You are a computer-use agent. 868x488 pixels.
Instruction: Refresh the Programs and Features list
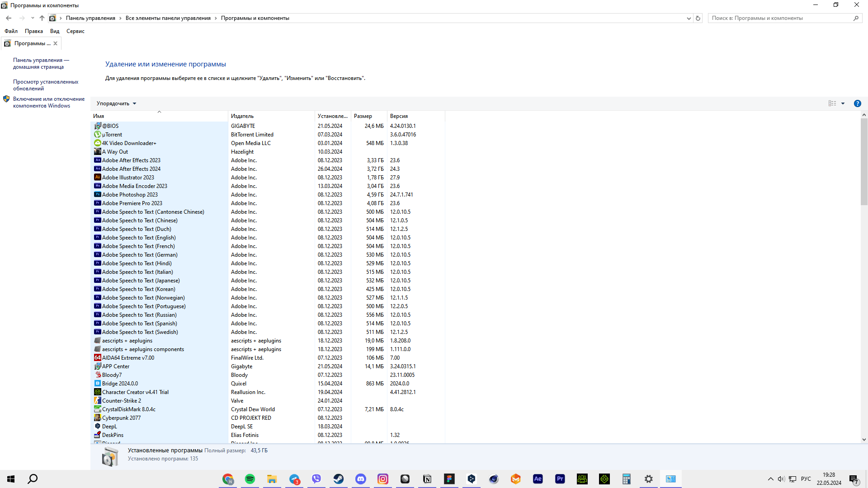point(698,18)
